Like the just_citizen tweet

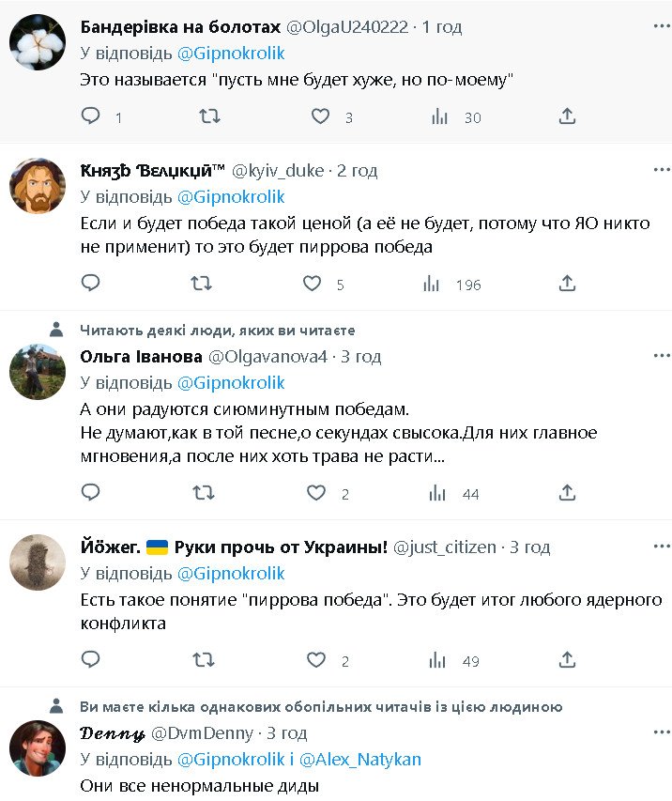click(x=317, y=661)
